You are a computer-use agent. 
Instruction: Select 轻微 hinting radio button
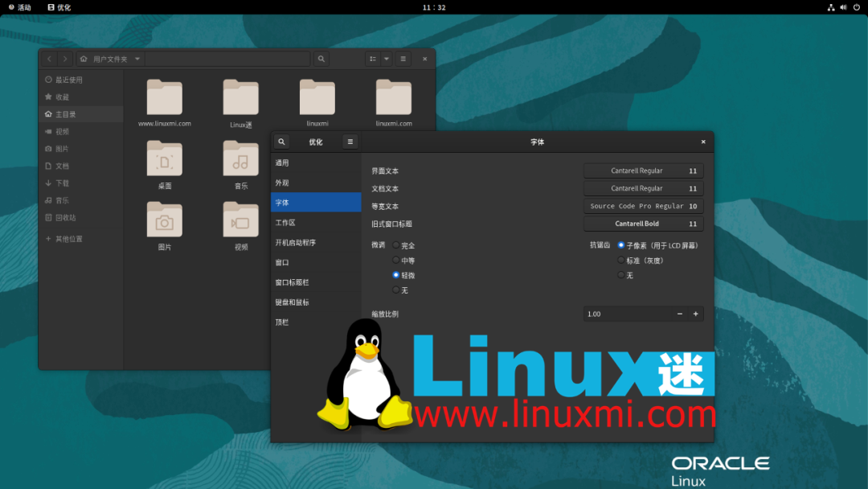tap(395, 275)
